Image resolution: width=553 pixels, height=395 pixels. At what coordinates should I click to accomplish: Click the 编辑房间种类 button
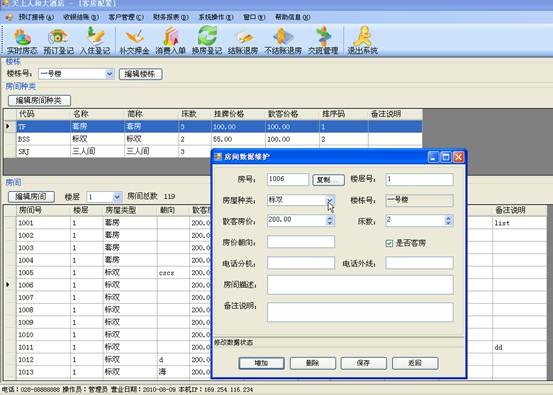pyautogui.click(x=39, y=101)
